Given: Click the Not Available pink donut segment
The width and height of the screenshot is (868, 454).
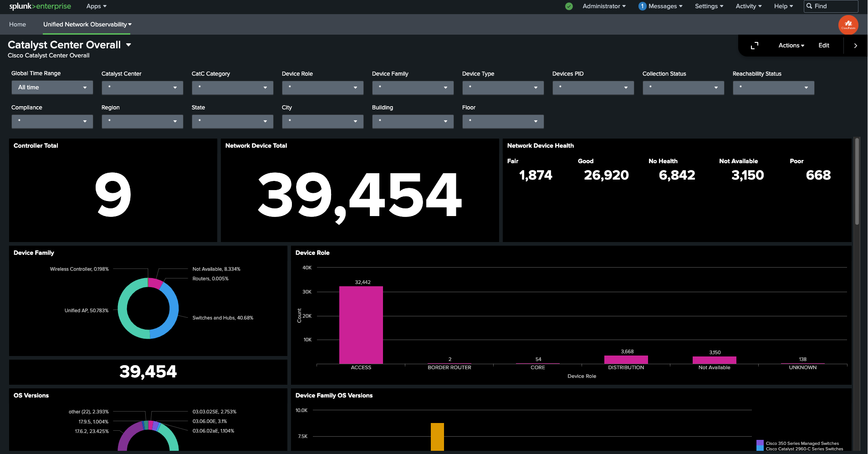Looking at the screenshot, I should click(x=154, y=283).
